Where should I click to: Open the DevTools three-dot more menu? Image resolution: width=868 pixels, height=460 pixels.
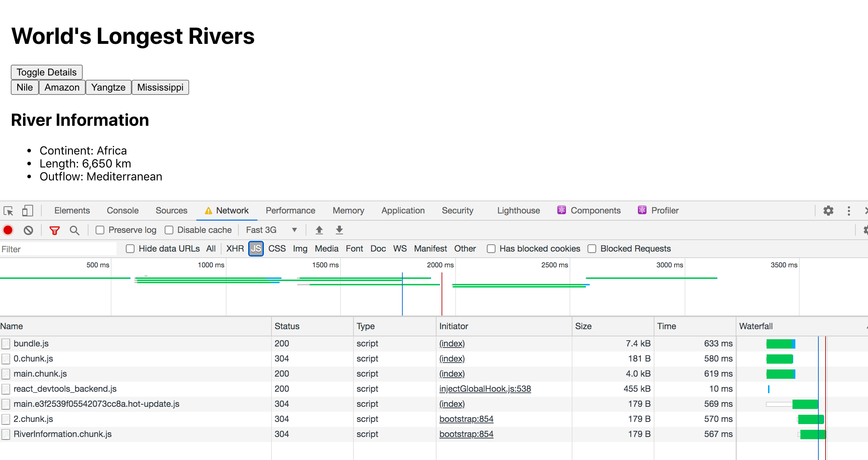pos(849,211)
